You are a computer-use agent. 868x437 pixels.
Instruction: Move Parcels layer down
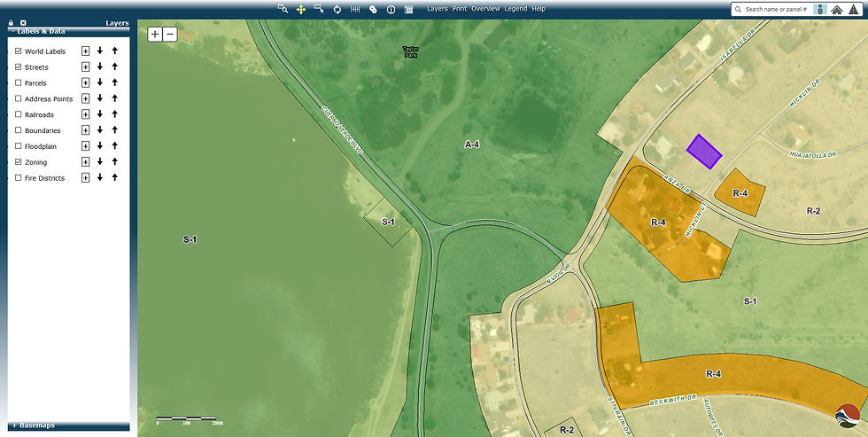coord(99,82)
